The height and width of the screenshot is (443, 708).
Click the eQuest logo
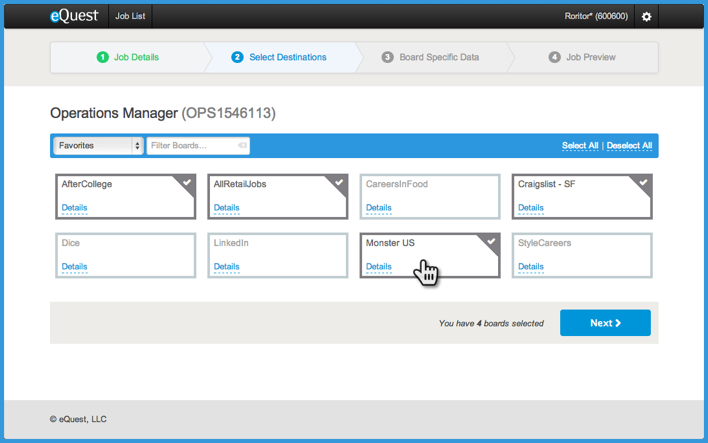pos(74,16)
